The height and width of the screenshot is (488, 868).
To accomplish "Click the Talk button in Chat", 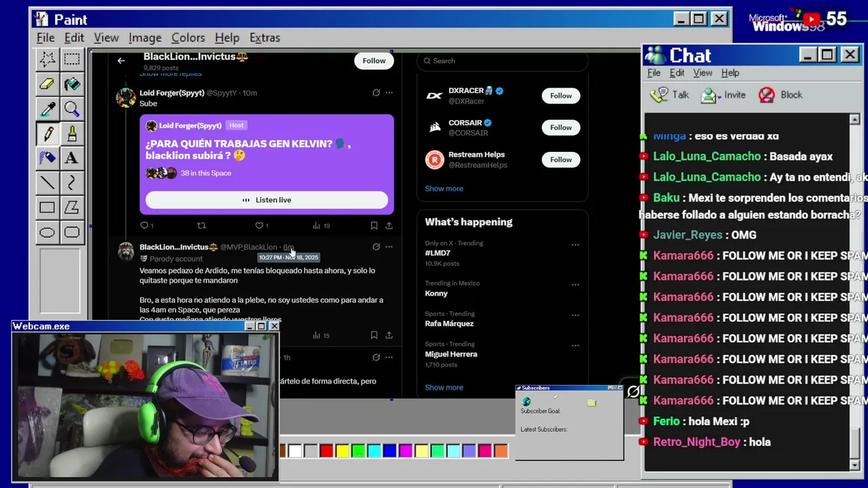I will [x=669, y=96].
